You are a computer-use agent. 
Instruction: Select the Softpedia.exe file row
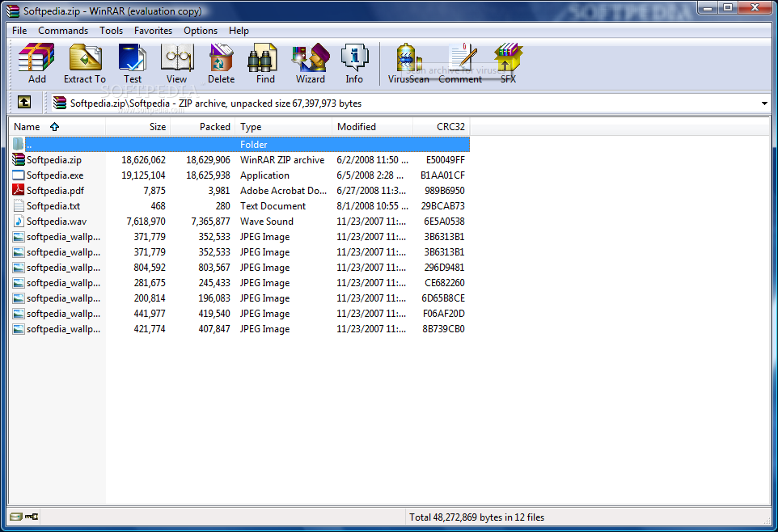click(54, 175)
